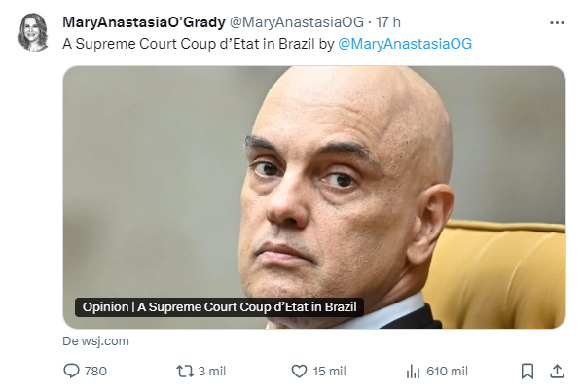
Task: Open Mary Anastasia O'Grady's profile avatar
Action: 33,32
